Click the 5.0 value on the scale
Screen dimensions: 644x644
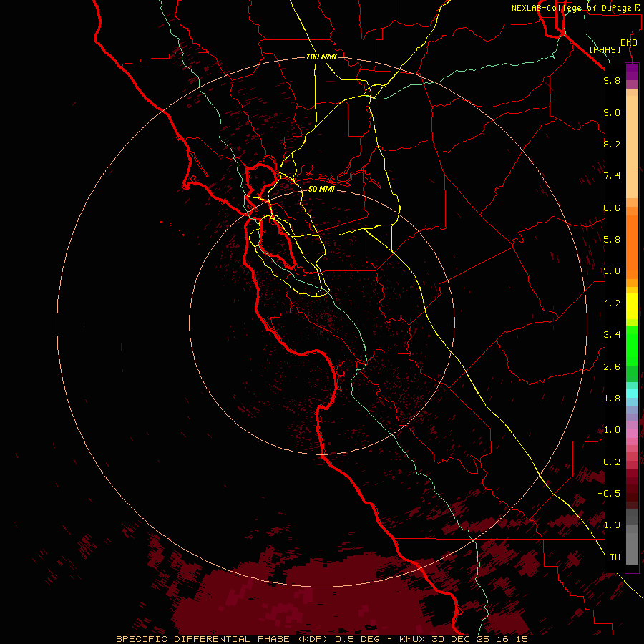click(612, 271)
